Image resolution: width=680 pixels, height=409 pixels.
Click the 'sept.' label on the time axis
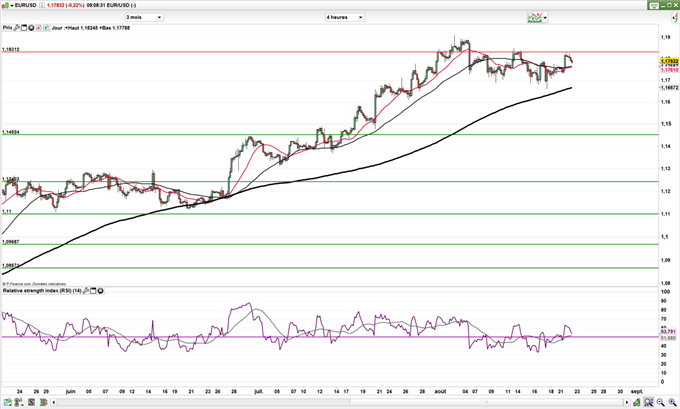[637, 392]
